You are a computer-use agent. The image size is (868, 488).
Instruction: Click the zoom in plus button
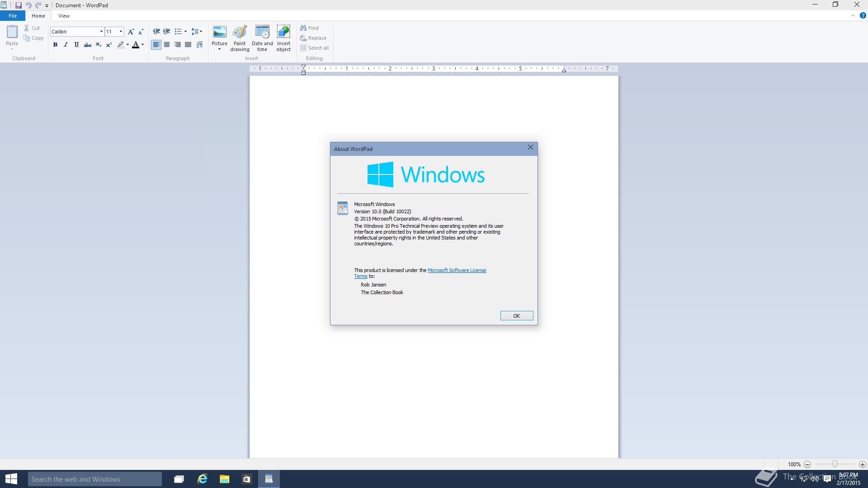coord(862,464)
